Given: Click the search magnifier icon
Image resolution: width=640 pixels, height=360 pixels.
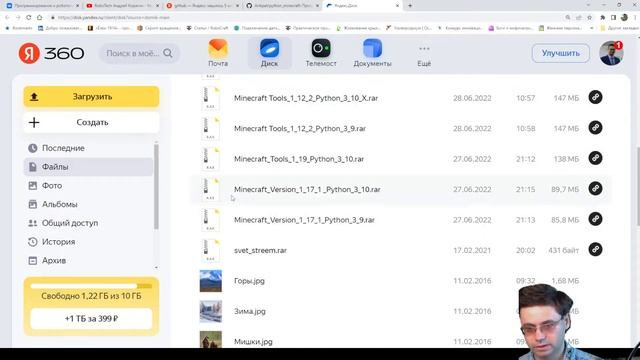Looking at the screenshot, I should [168, 53].
